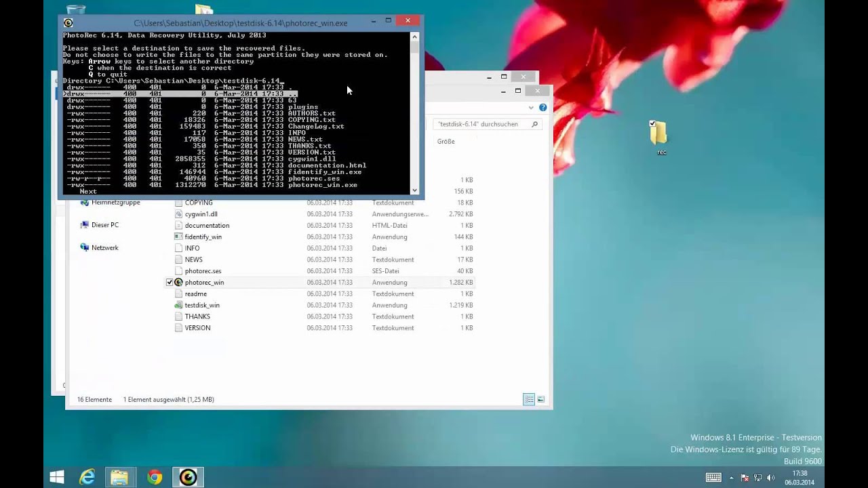Image resolution: width=868 pixels, height=488 pixels.
Task: Click the Netzwerk icon in navigation pane
Action: pos(85,247)
